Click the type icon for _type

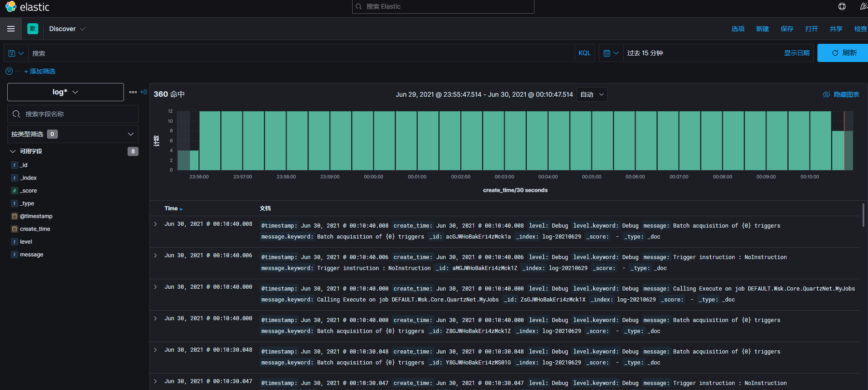(x=15, y=203)
